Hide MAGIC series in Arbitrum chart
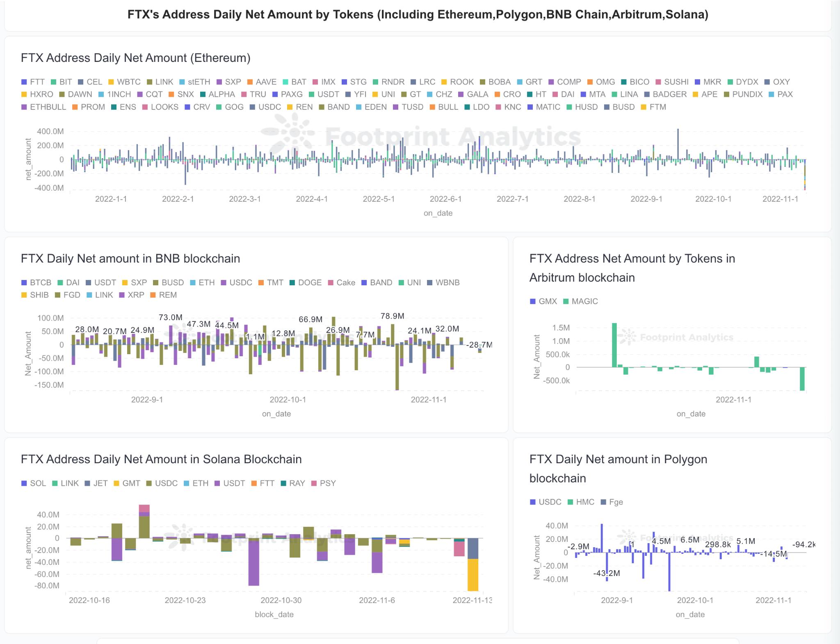This screenshot has width=840, height=644. pyautogui.click(x=580, y=301)
